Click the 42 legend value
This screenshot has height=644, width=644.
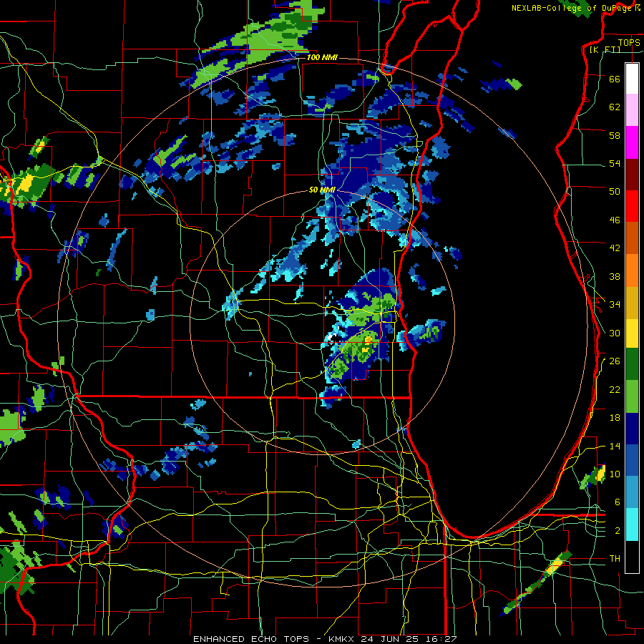pos(615,248)
